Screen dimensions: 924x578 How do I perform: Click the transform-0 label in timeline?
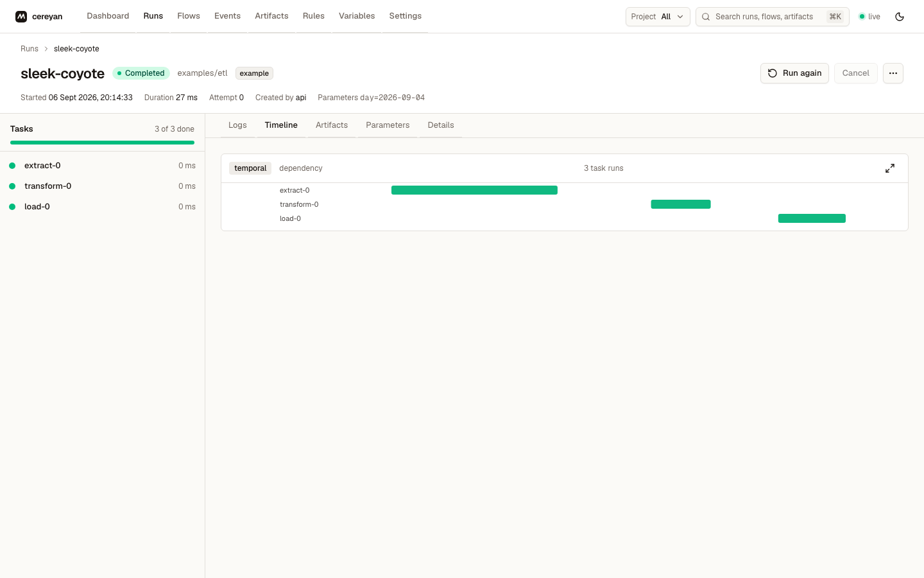click(x=299, y=204)
